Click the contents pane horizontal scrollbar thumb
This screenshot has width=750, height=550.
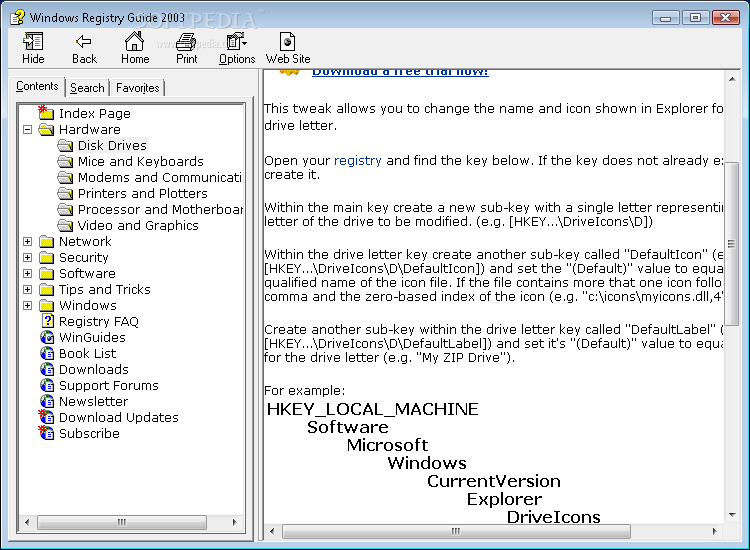122,522
